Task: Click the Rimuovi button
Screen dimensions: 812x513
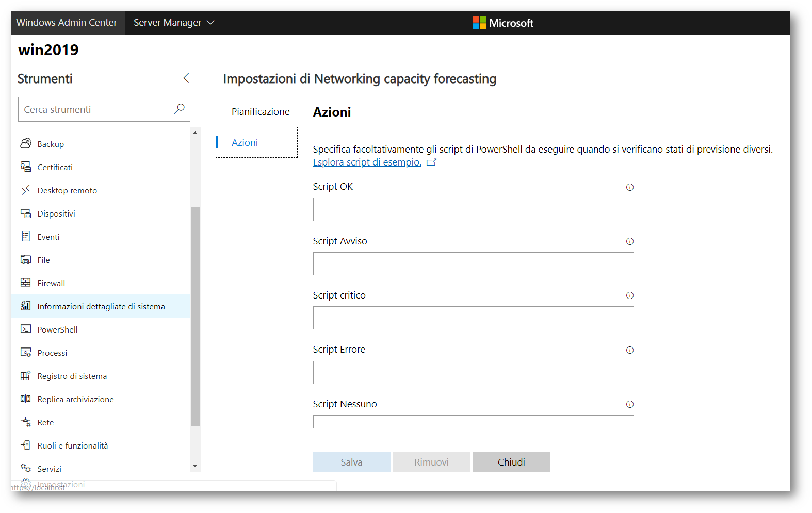Action: pyautogui.click(x=431, y=462)
